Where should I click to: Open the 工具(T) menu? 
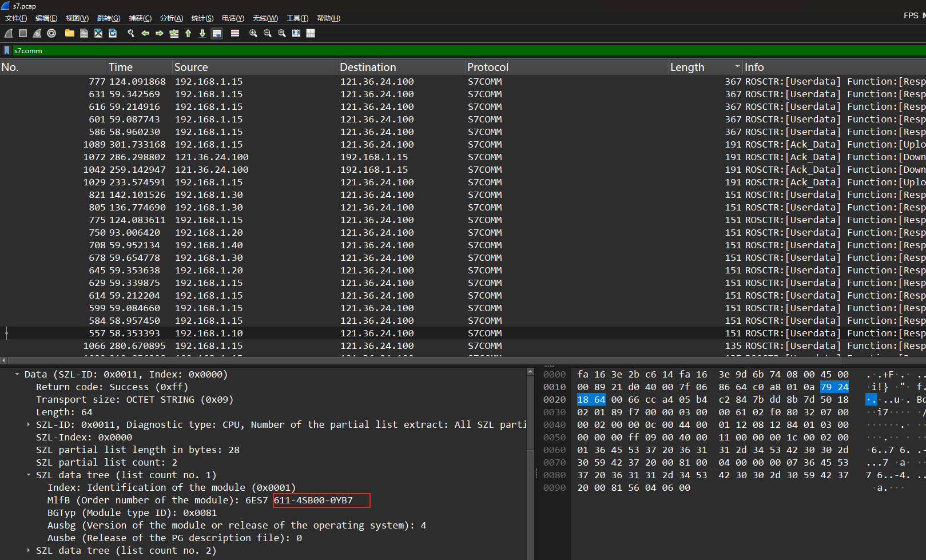coord(297,18)
